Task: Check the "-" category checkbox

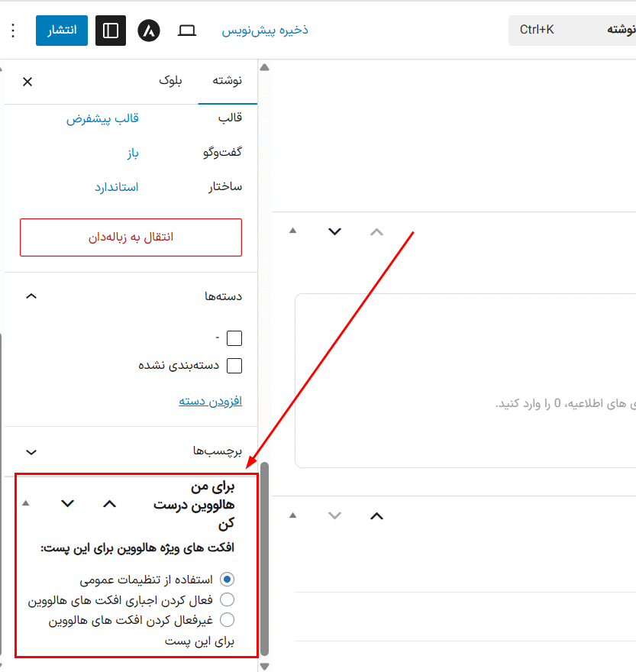Action: pos(234,338)
